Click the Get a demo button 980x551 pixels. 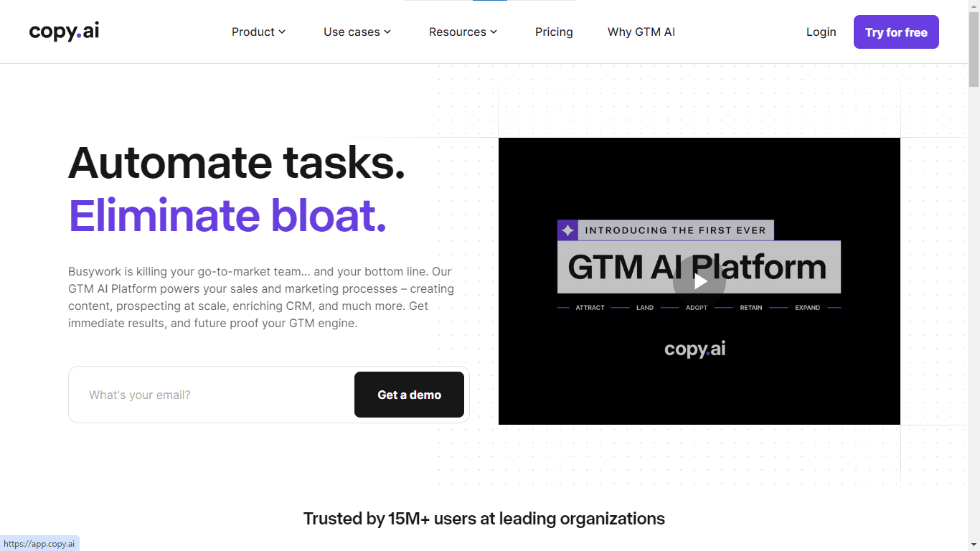(x=409, y=395)
